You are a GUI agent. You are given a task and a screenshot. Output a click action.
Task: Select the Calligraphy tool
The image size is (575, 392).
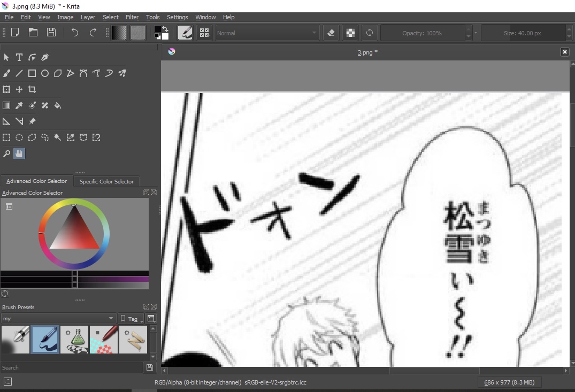point(45,57)
